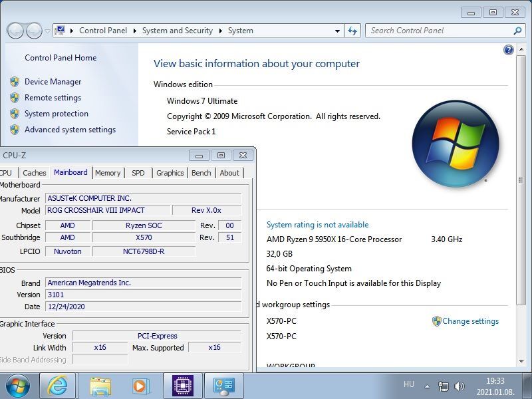Image resolution: width=532 pixels, height=399 pixels.
Task: Expand arrow after Control Panel breadcrumb
Action: [x=135, y=31]
